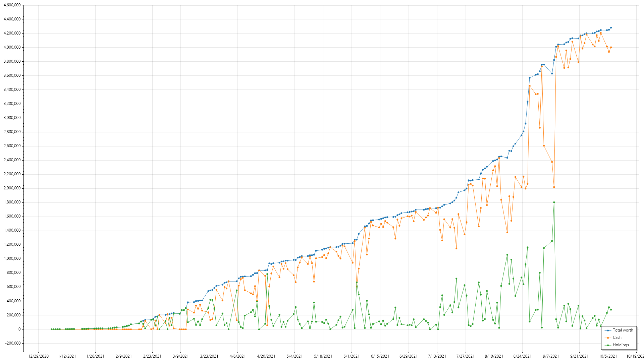Click x-axis date 8/10/2021
The width and height of the screenshot is (644, 362).
494,356
